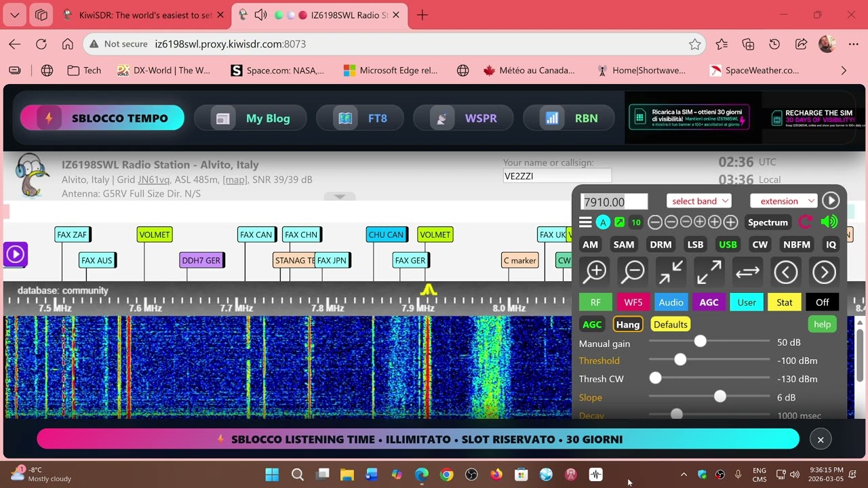Dismiss the bottom SBLOCCO banner with X
Image resolution: width=868 pixels, height=488 pixels.
(x=821, y=440)
